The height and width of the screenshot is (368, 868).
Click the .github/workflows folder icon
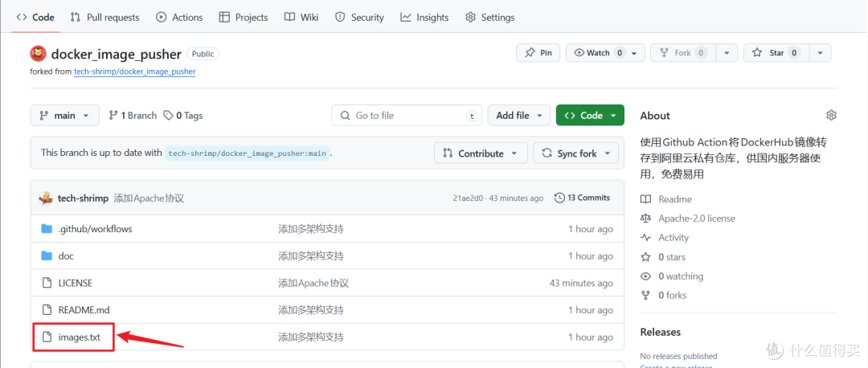[47, 228]
